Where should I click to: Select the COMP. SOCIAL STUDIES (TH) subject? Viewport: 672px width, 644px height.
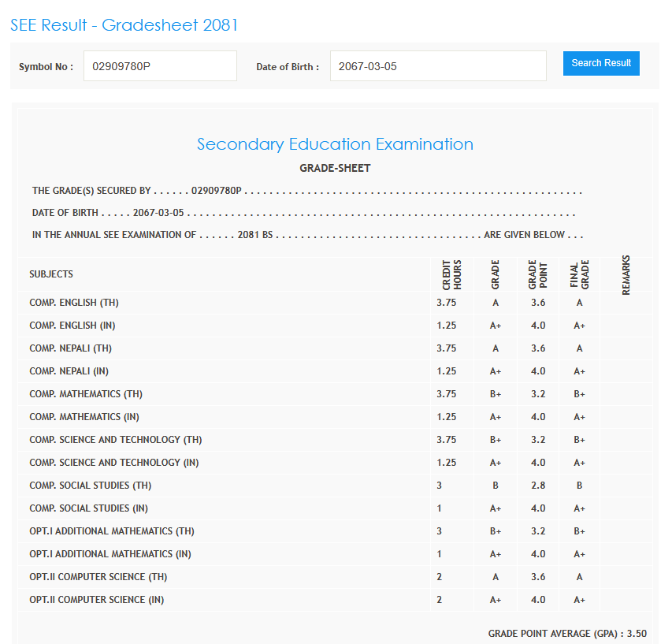pyautogui.click(x=91, y=486)
